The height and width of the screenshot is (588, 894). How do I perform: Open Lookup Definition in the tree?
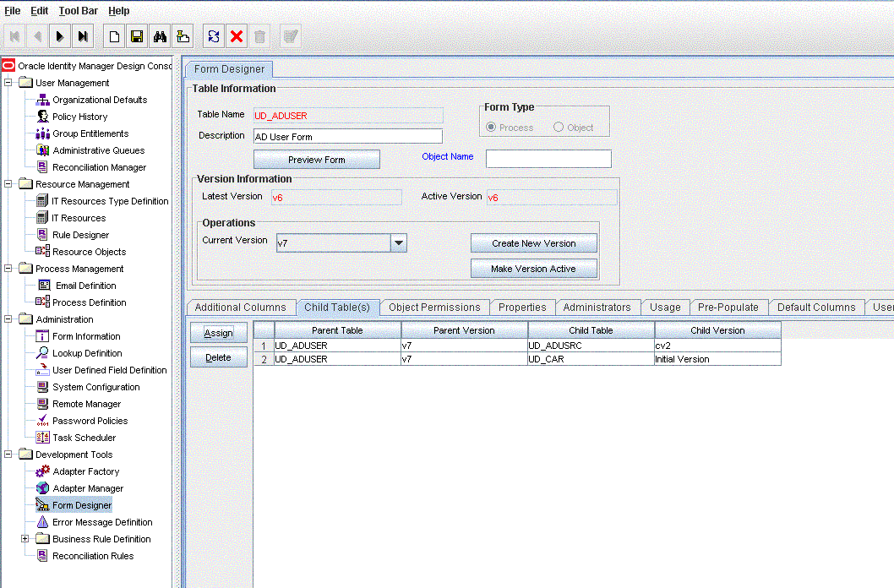(87, 353)
